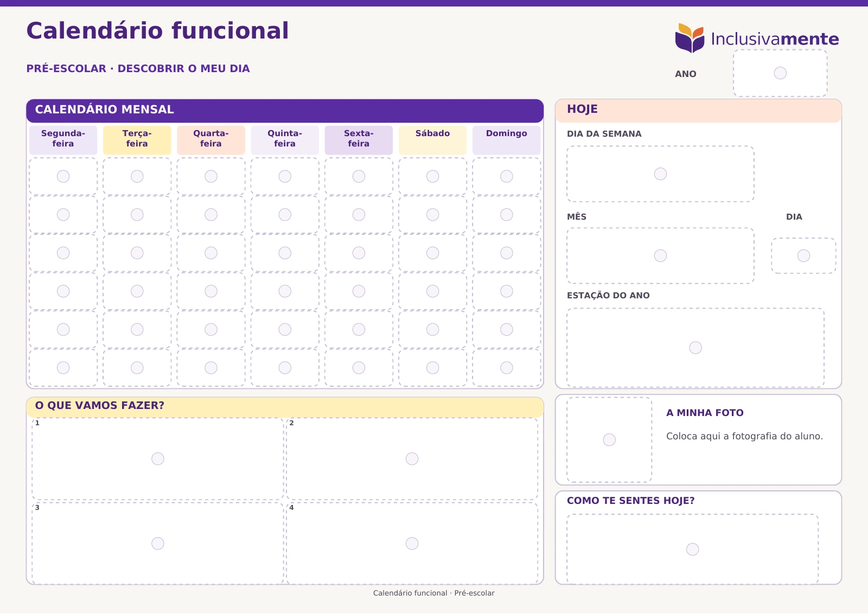This screenshot has width=868, height=614.
Task: Click last-row circle under Sábado column
Action: (433, 368)
